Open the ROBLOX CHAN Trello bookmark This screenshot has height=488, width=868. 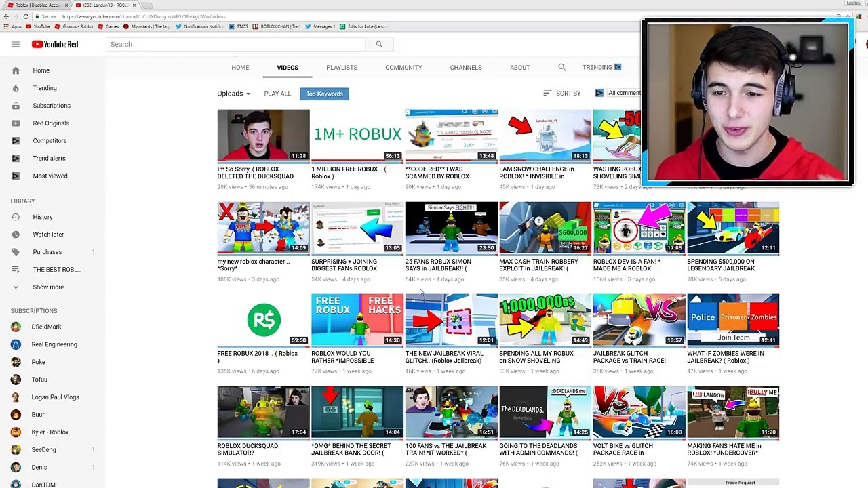tap(276, 26)
